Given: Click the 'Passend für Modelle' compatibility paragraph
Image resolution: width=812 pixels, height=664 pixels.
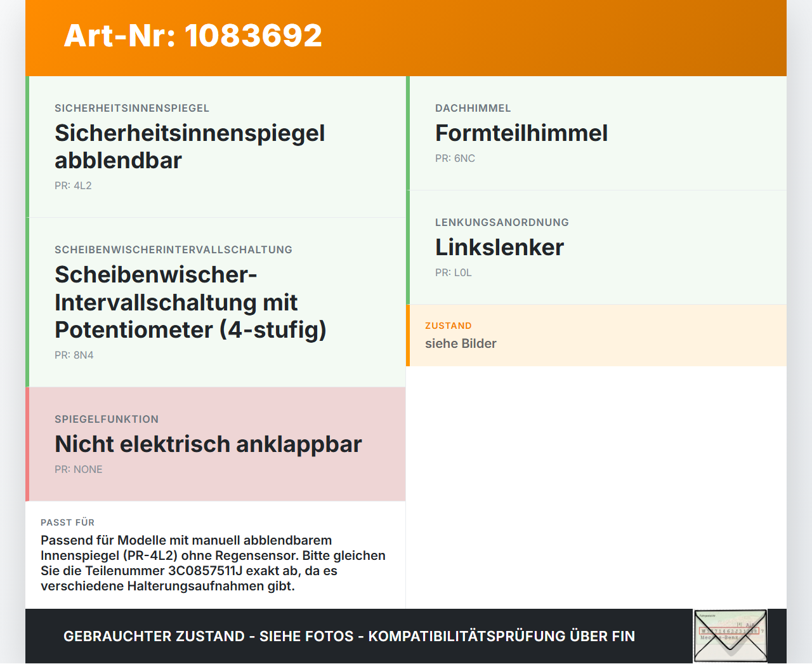Looking at the screenshot, I should [213, 563].
